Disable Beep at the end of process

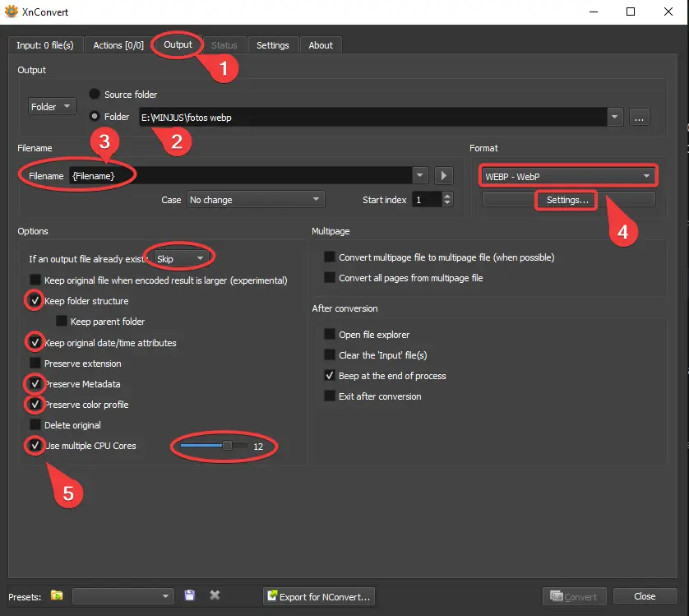[330, 376]
